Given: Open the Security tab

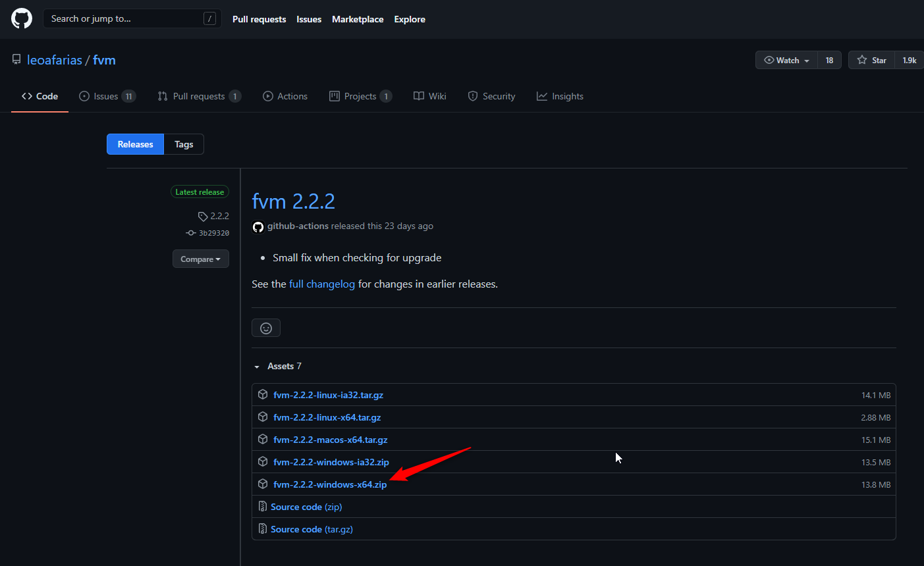Looking at the screenshot, I should [491, 96].
